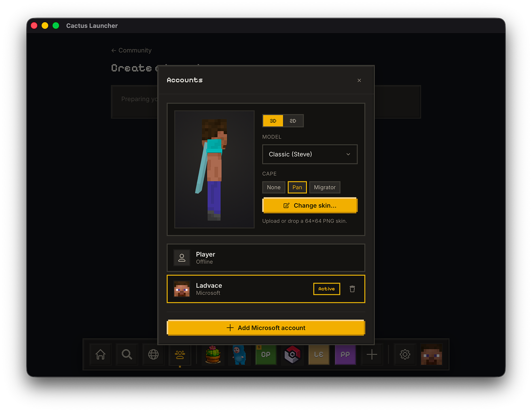
Task: Select the purple PP instance tile
Action: pos(345,355)
